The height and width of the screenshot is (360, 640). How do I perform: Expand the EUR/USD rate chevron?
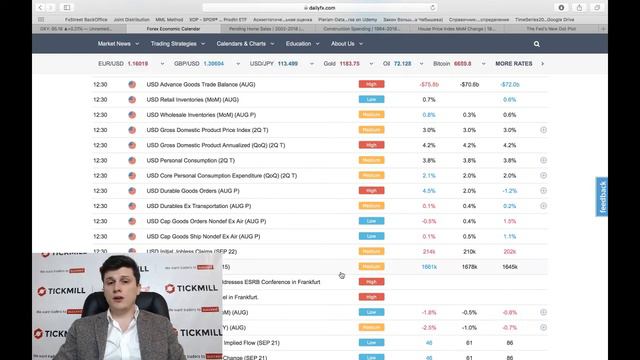point(162,64)
